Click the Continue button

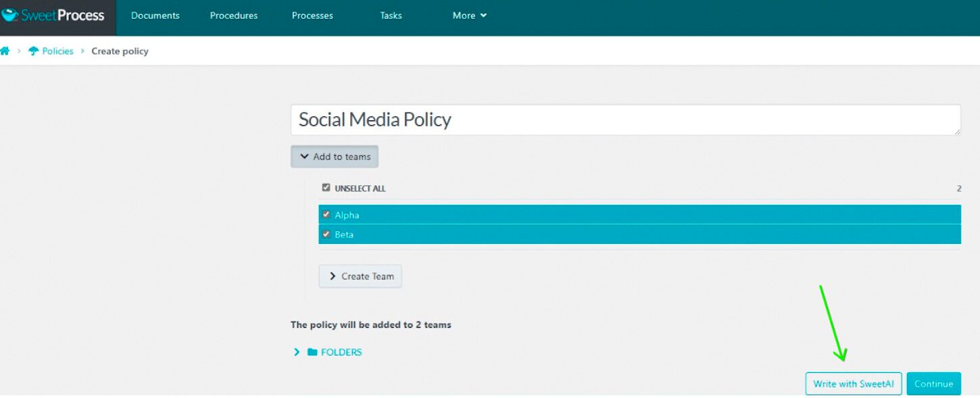[x=934, y=383]
